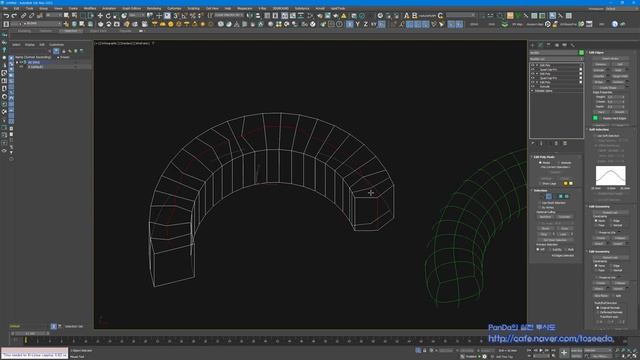Image resolution: width=640 pixels, height=360 pixels.
Task: Open the Utilities command panel tab
Action: pos(573,45)
